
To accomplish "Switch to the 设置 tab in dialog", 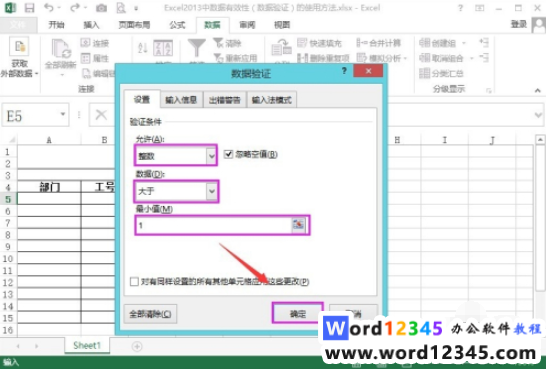I will 142,100.
